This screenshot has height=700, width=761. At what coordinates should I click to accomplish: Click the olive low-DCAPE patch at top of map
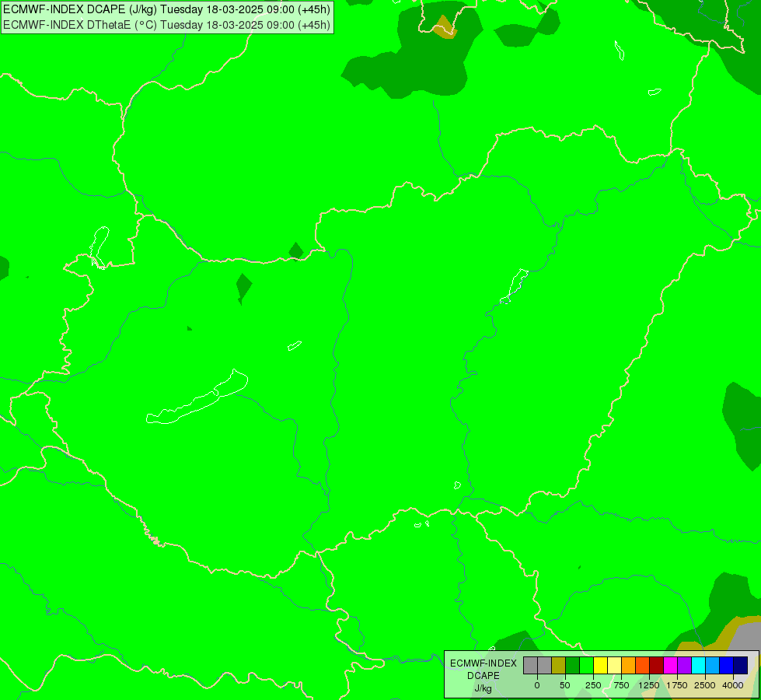[445, 27]
